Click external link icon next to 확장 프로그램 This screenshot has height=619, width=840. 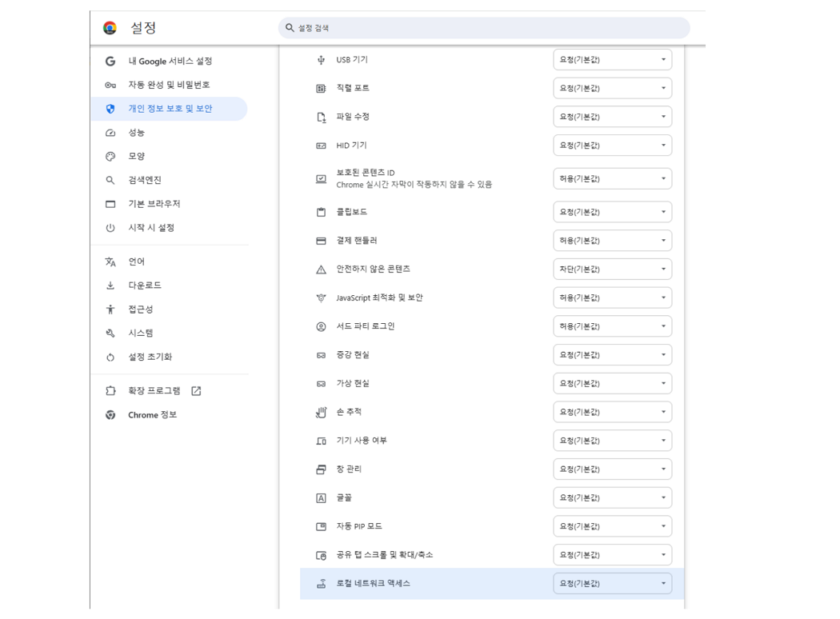coord(196,391)
